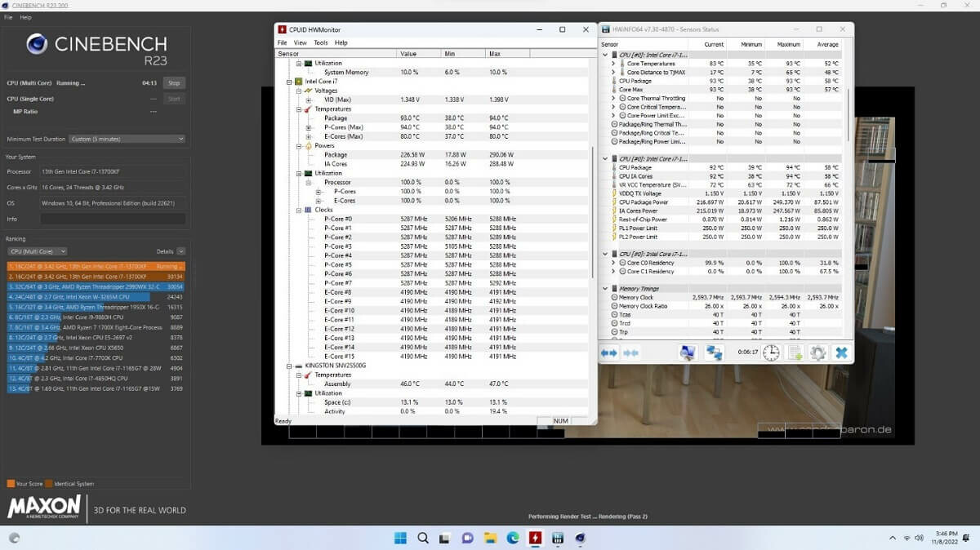The height and width of the screenshot is (550, 980).
Task: Open HWiNFO remote monitor icon
Action: tap(688, 353)
